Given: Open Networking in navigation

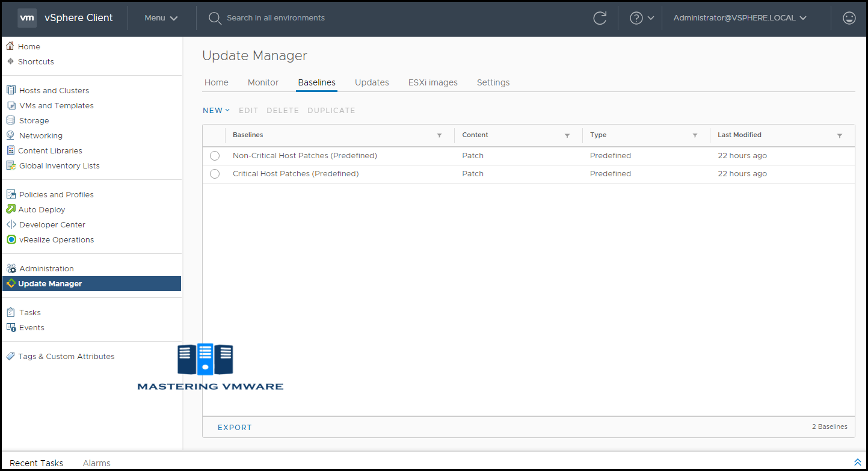Looking at the screenshot, I should click(41, 135).
